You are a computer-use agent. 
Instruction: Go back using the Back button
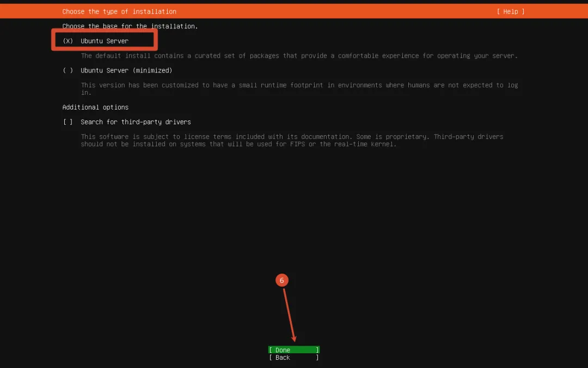click(294, 358)
